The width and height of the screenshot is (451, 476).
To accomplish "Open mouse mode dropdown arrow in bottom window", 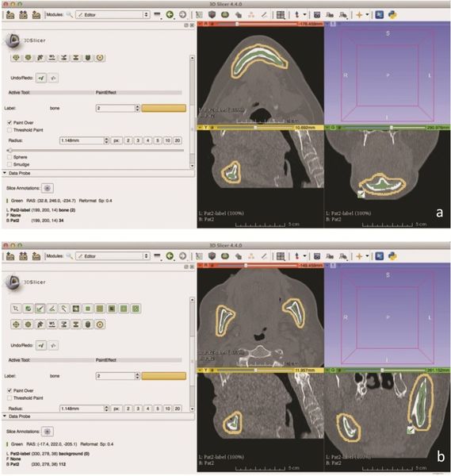I will pyautogui.click(x=304, y=256).
